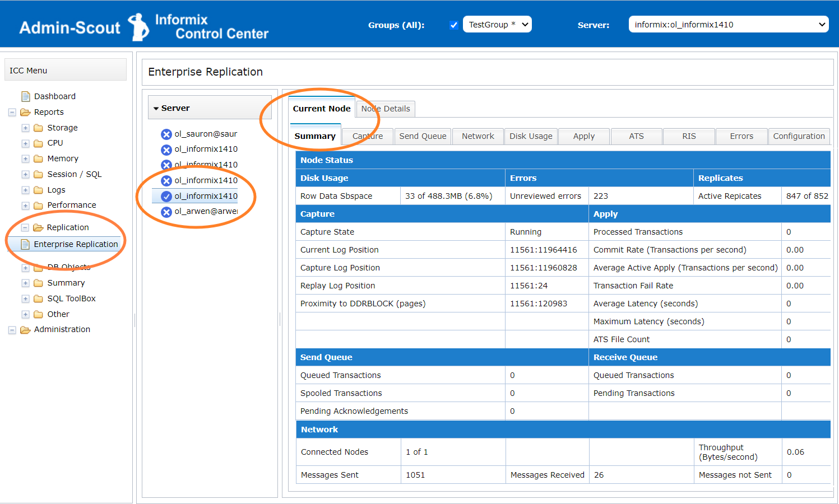Expand the Storage tree node

[x=25, y=128]
